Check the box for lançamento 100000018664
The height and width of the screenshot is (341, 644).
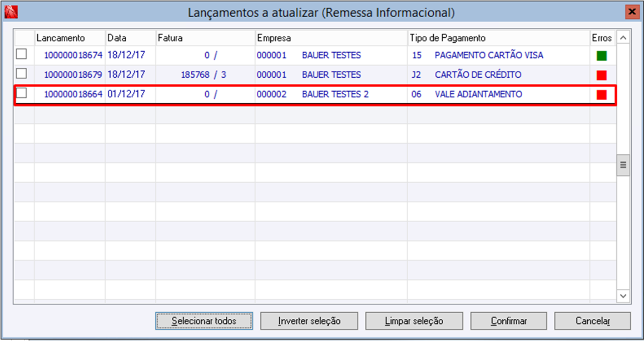coord(21,93)
